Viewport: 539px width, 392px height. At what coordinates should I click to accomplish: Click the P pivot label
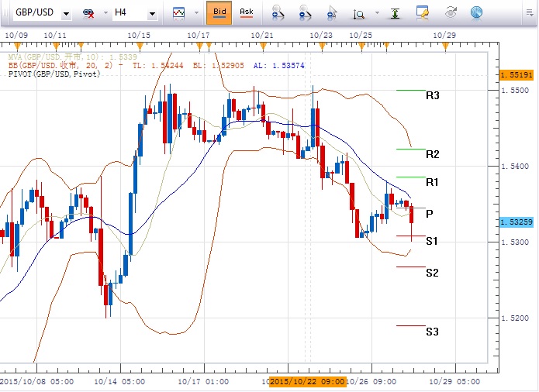(x=430, y=214)
